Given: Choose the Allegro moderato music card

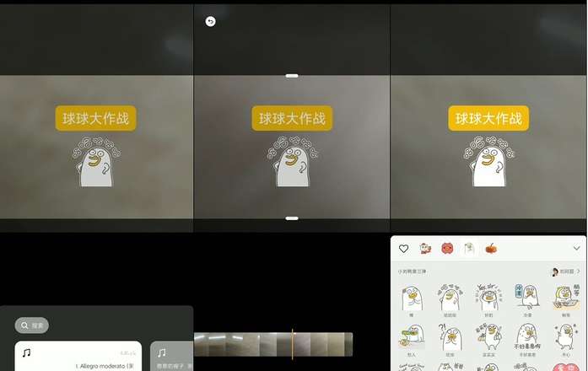Looking at the screenshot, I should point(78,356).
